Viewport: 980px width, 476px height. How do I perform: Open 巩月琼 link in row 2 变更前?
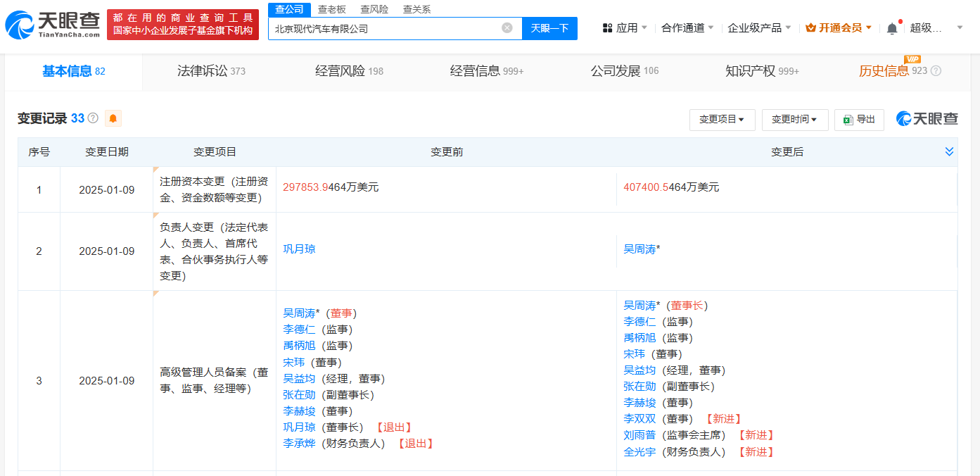coord(299,249)
